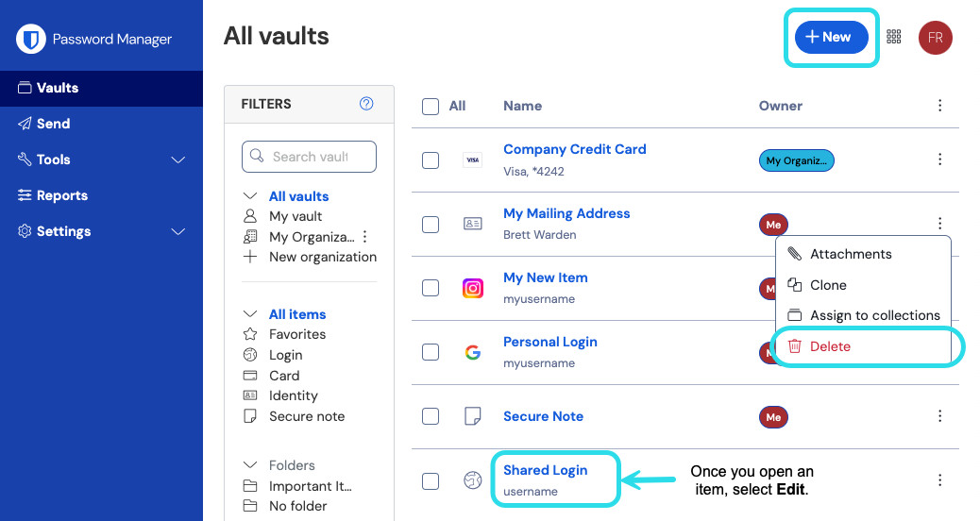Click the New button
This screenshot has height=521, width=980.
coord(831,37)
